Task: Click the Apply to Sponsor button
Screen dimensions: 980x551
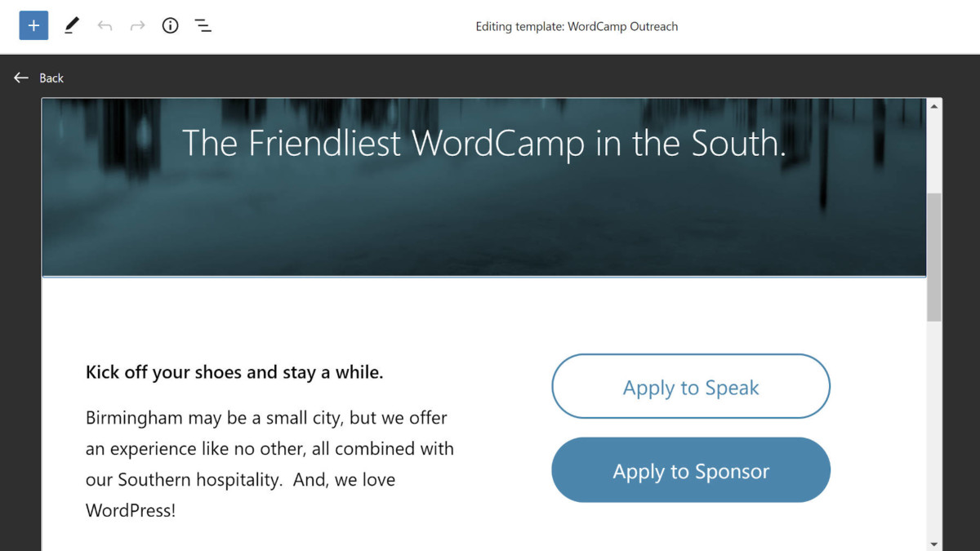Action: pyautogui.click(x=691, y=471)
